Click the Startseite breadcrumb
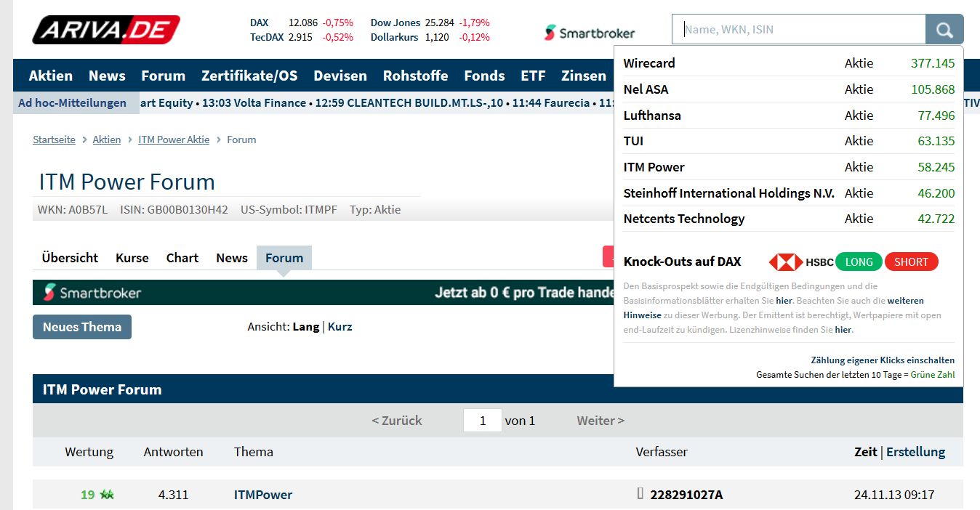This screenshot has width=980, height=510. click(x=54, y=139)
